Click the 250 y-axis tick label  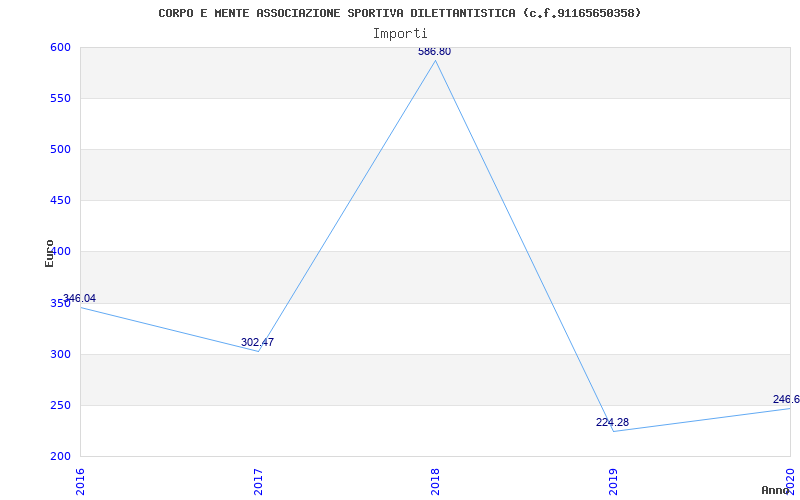(60, 406)
